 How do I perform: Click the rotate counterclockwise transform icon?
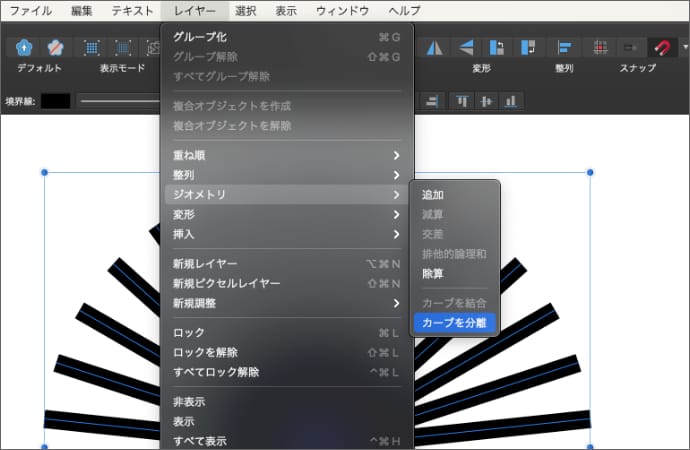point(497,47)
